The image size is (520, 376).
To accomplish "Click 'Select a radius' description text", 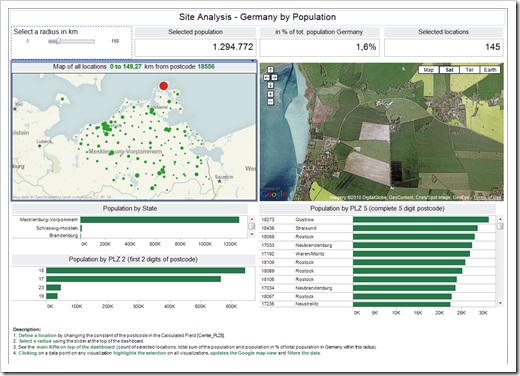I will [35, 341].
